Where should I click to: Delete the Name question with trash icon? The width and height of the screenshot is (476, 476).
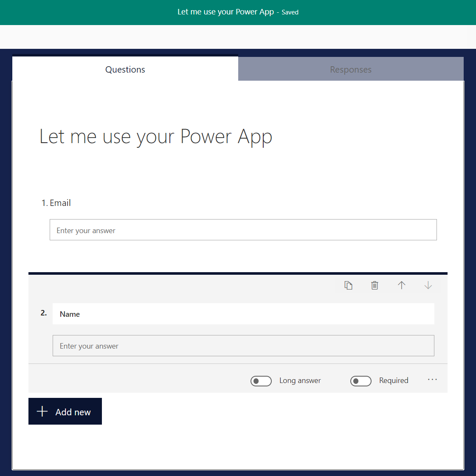click(375, 285)
